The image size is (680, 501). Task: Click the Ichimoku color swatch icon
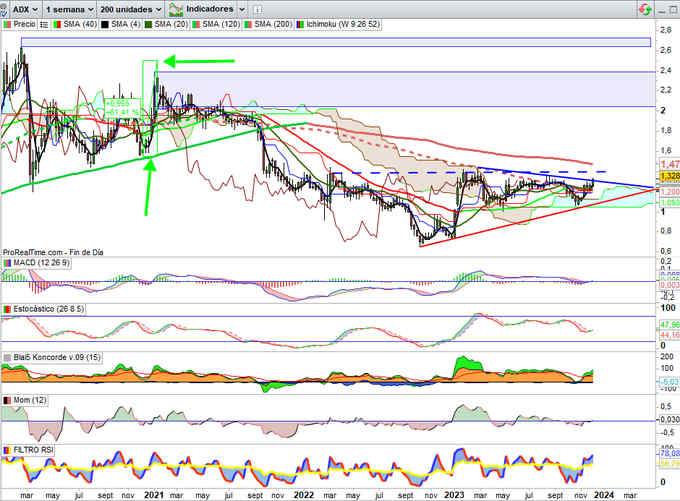[300, 25]
